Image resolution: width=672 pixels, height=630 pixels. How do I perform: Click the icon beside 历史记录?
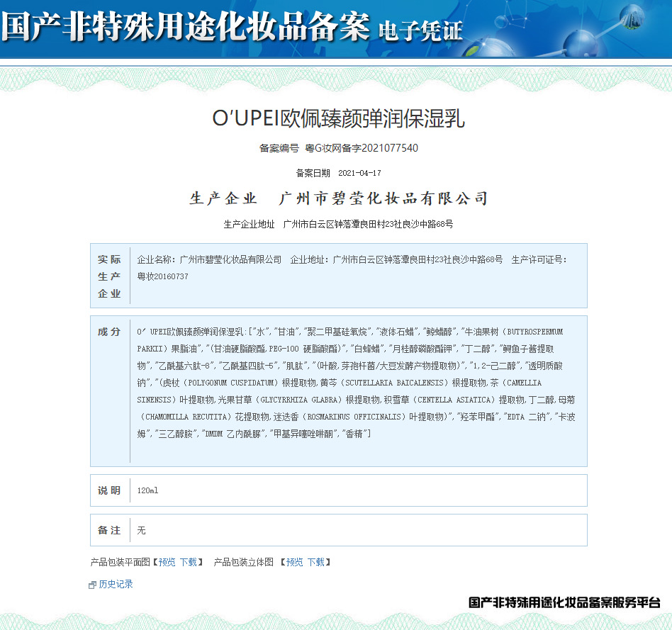(x=92, y=585)
